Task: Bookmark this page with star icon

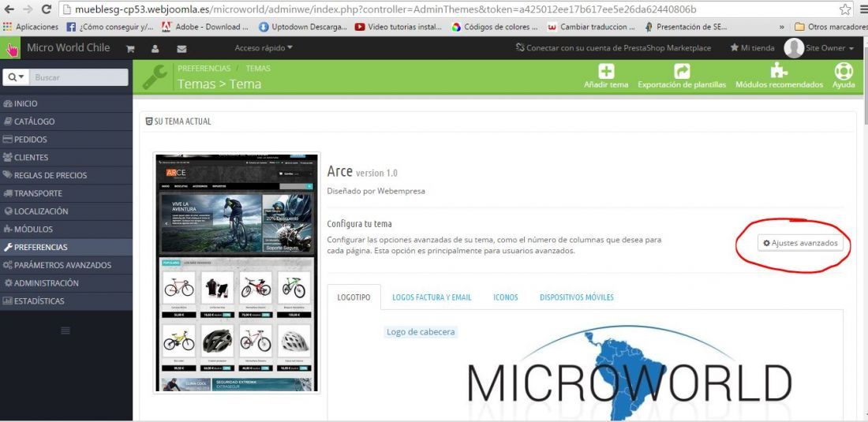Action: pyautogui.click(x=845, y=9)
